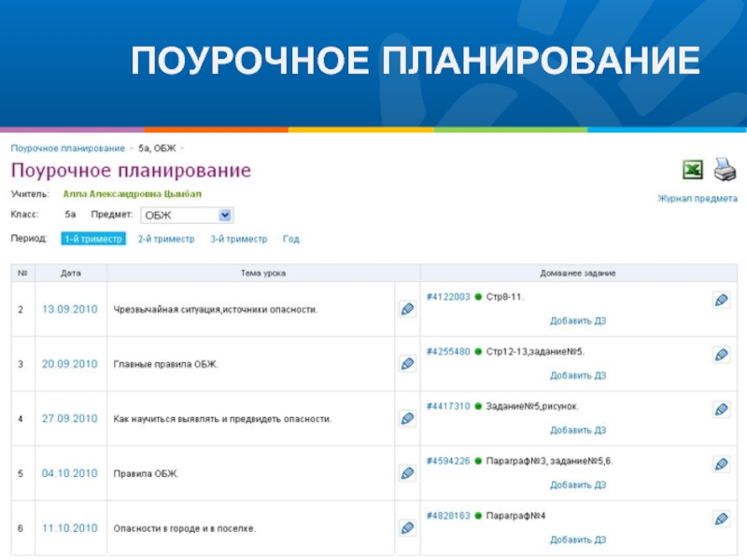Screen dimensions: 747x560
Task: Open Журнал предмета link
Action: pyautogui.click(x=697, y=199)
